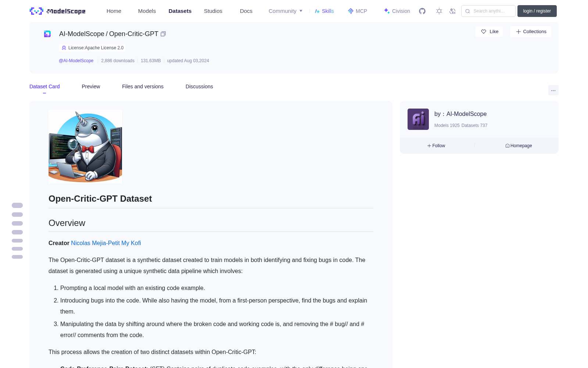Open the Nicolas Mejia-Petit creator link
Image resolution: width=588 pixels, height=368 pixels.
(x=95, y=243)
